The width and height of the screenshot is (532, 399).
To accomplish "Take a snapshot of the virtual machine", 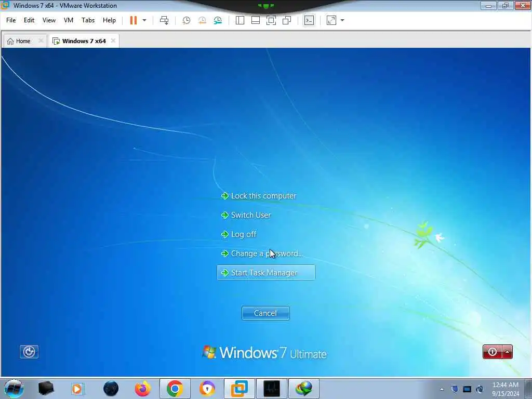I will pyautogui.click(x=187, y=20).
